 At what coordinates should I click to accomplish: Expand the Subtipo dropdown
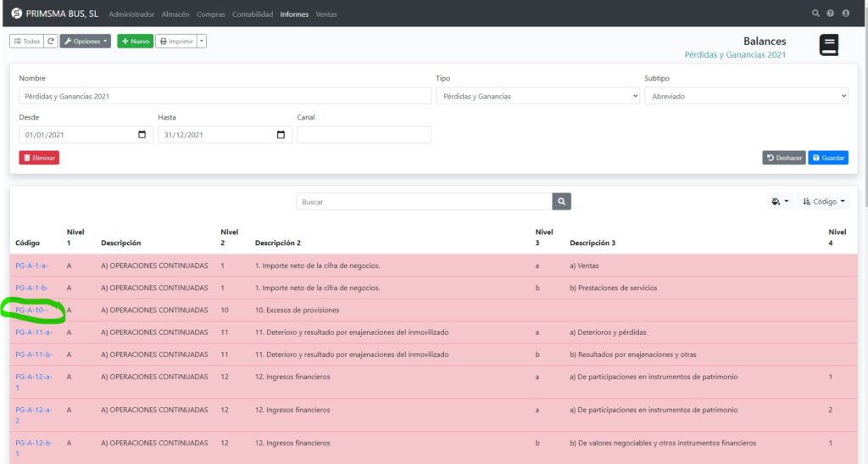(746, 97)
